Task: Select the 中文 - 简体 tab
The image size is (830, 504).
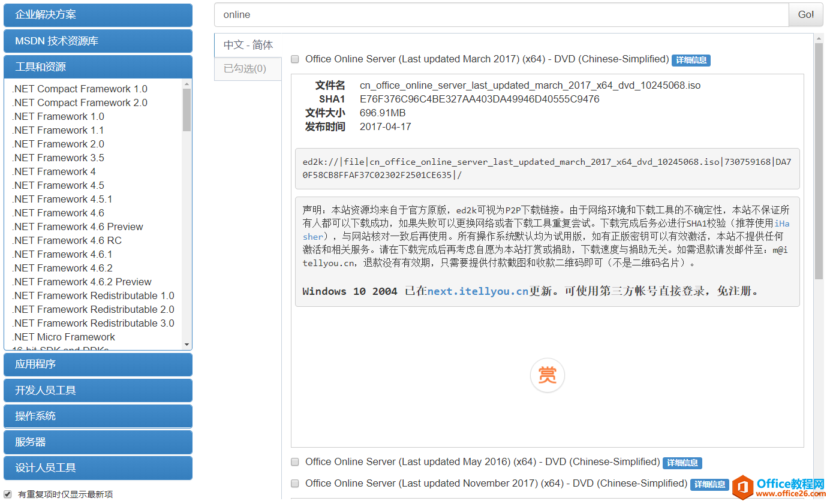Action: [247, 45]
